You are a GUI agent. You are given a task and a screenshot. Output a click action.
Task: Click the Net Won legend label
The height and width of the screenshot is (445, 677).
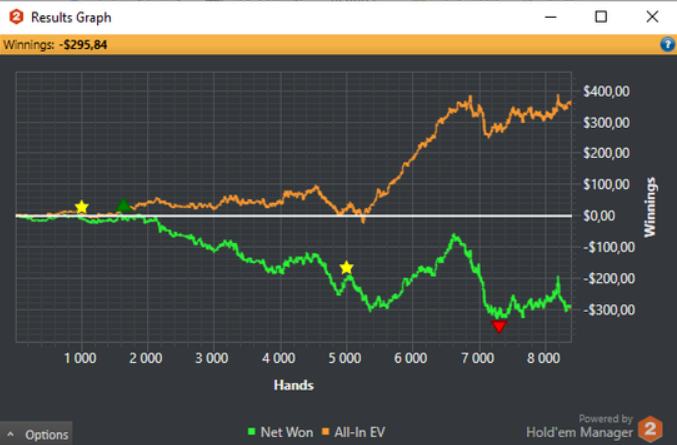[287, 432]
